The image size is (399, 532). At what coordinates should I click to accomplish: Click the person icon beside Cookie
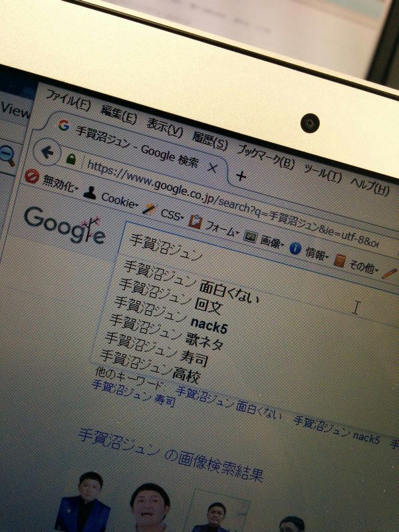(90, 192)
